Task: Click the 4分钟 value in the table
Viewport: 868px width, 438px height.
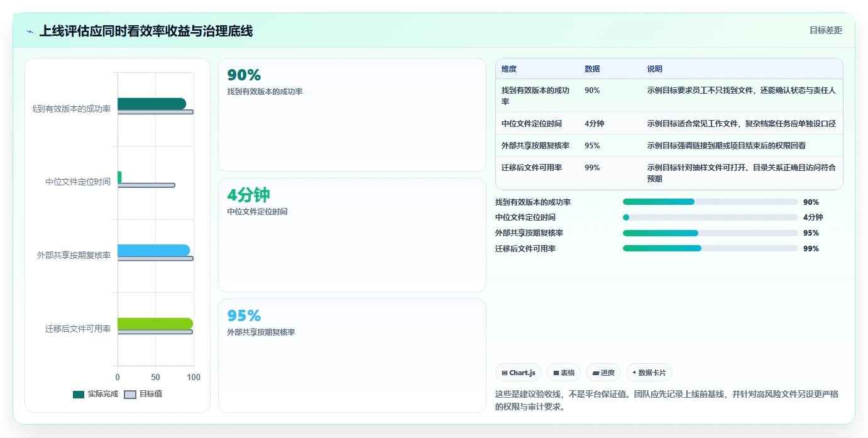Action: pyautogui.click(x=594, y=124)
